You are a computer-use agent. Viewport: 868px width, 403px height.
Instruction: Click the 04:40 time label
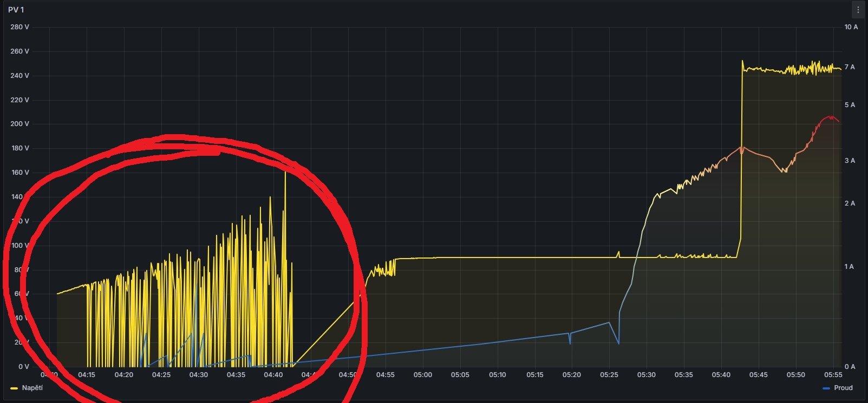[x=273, y=375]
